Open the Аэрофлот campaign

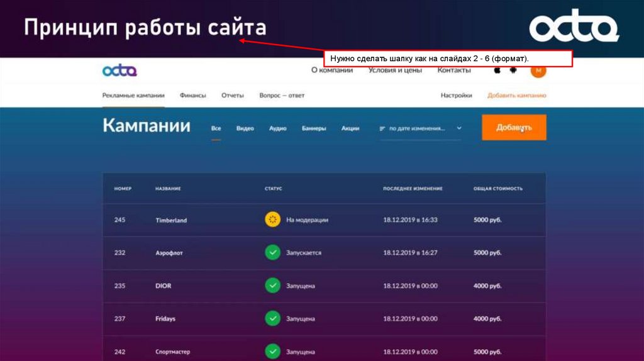coord(169,253)
